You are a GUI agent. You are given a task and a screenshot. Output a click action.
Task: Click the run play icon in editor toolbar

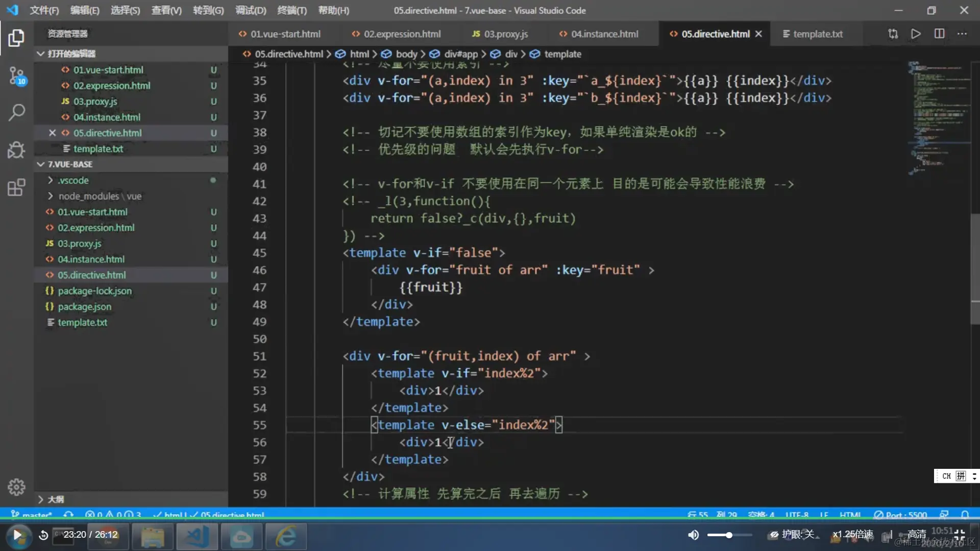tap(916, 34)
